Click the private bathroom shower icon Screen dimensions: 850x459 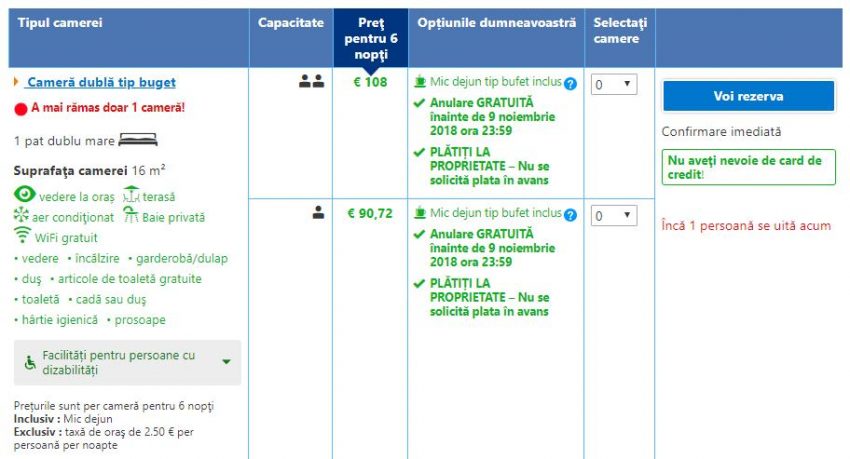tap(130, 216)
